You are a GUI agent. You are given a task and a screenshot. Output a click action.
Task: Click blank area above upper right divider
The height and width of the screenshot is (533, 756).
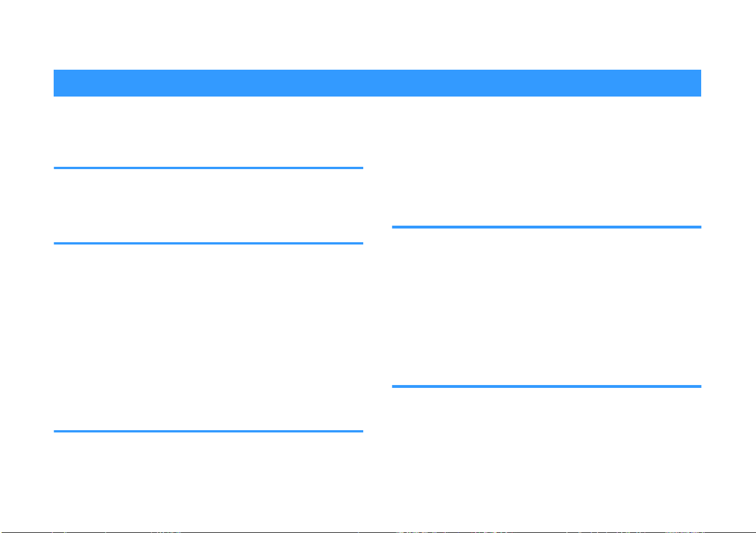pyautogui.click(x=546, y=161)
